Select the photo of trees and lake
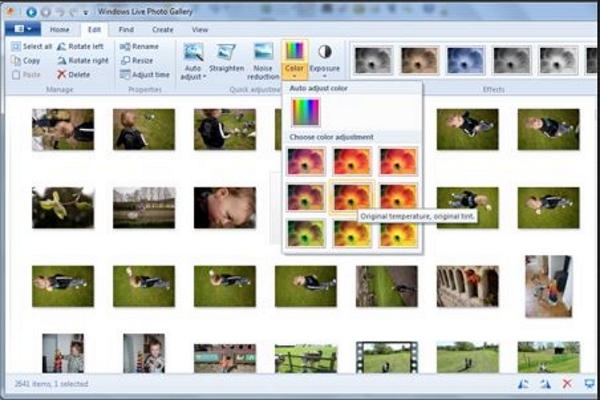Image resolution: width=600 pixels, height=400 pixels. tap(144, 208)
